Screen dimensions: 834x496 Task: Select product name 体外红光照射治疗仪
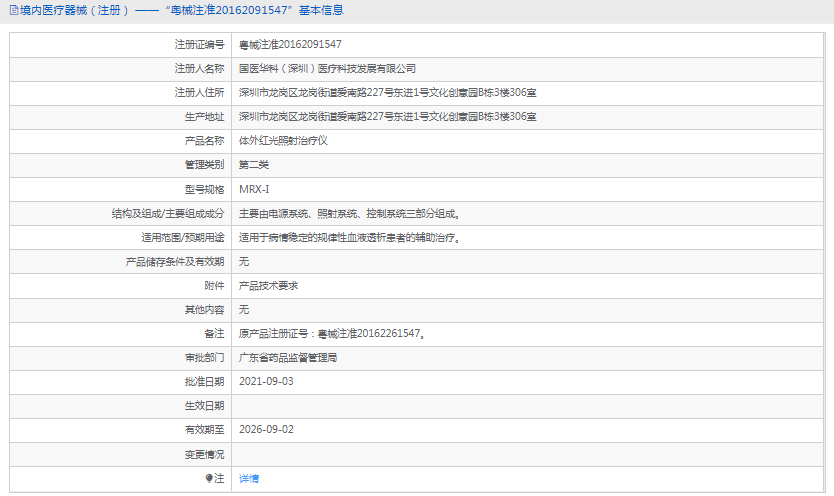283,141
